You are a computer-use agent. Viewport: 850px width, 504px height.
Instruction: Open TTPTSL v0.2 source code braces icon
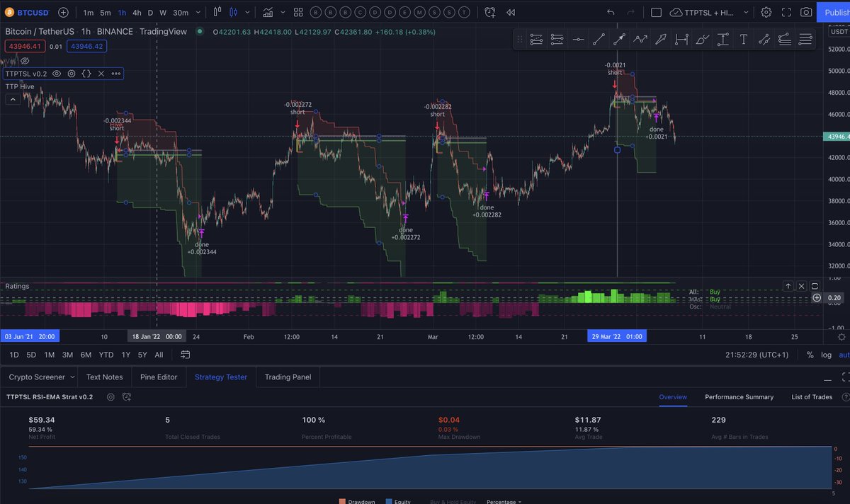[x=86, y=73]
